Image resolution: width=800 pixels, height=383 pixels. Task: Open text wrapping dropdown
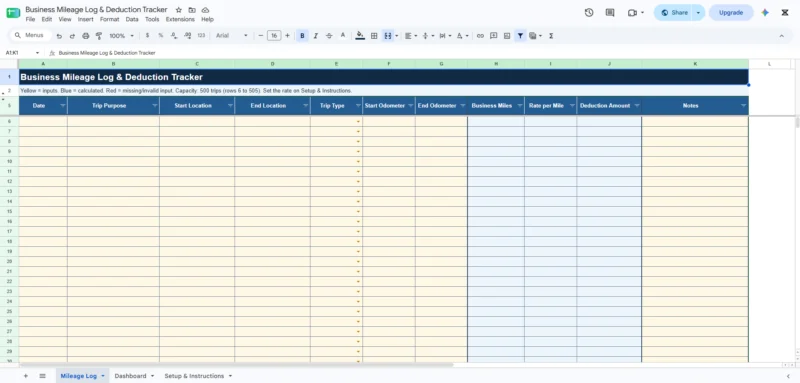pos(445,36)
